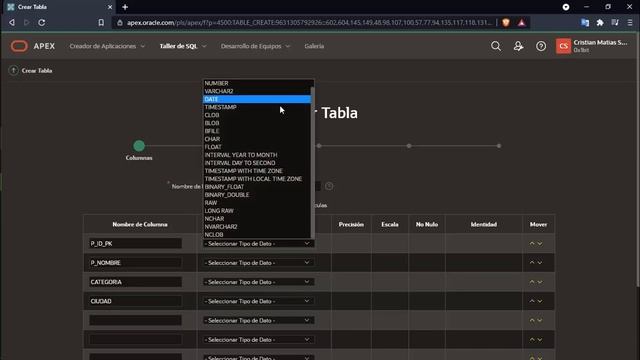Click the CATEGORIA column name field
Screen dimensions: 640x360
[x=135, y=282]
